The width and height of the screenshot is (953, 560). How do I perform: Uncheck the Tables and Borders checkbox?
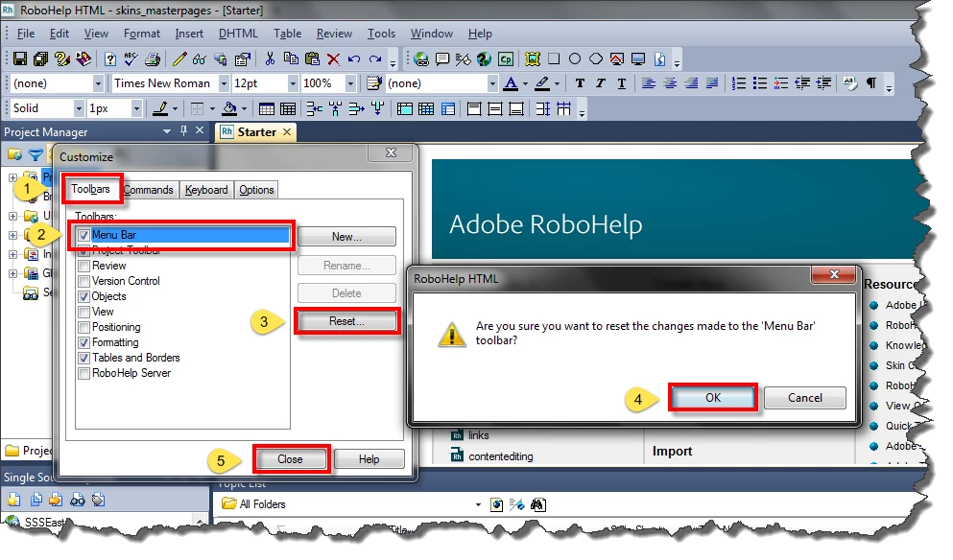click(83, 358)
